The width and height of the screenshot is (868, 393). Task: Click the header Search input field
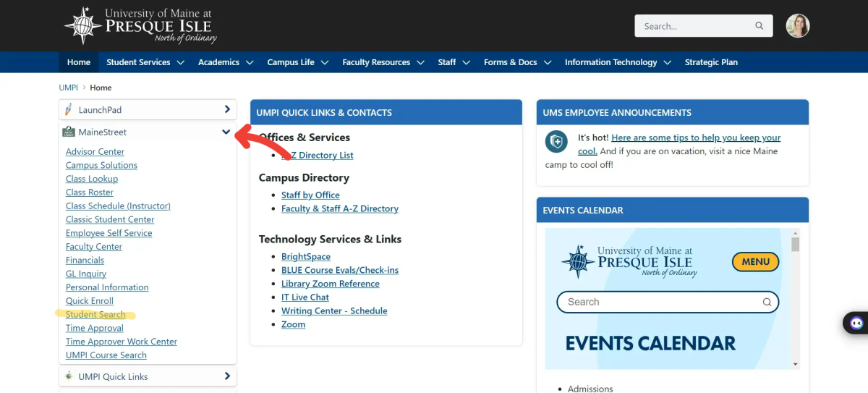click(x=694, y=26)
